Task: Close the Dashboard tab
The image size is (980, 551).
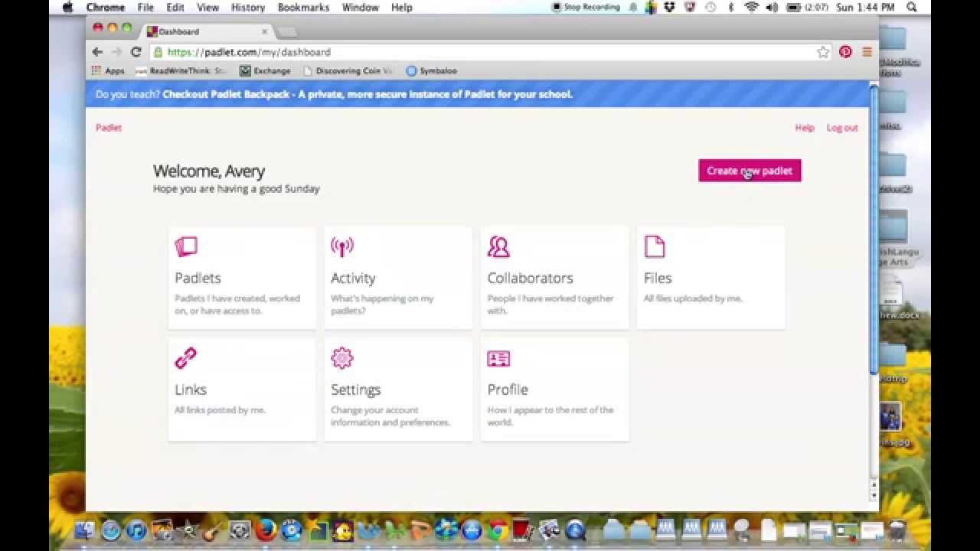Action: (265, 31)
